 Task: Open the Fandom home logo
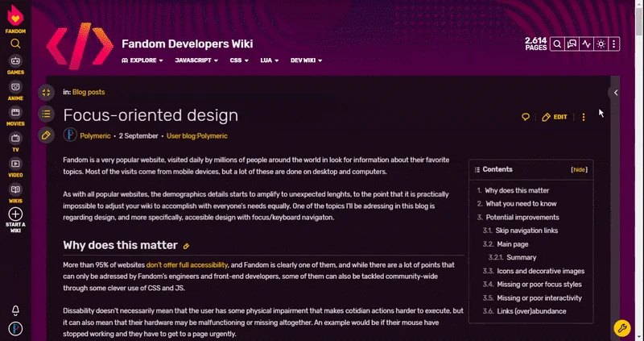pyautogui.click(x=15, y=19)
